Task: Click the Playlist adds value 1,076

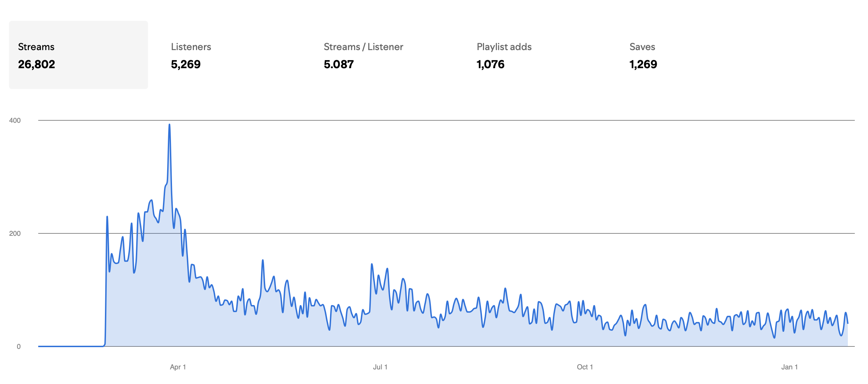Action: pyautogui.click(x=491, y=65)
